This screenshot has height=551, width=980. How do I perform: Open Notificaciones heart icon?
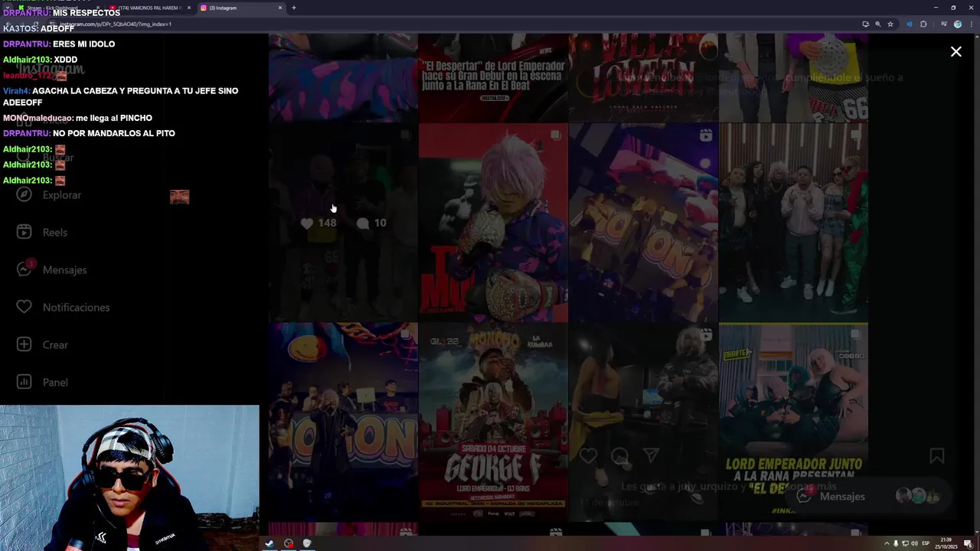point(24,307)
